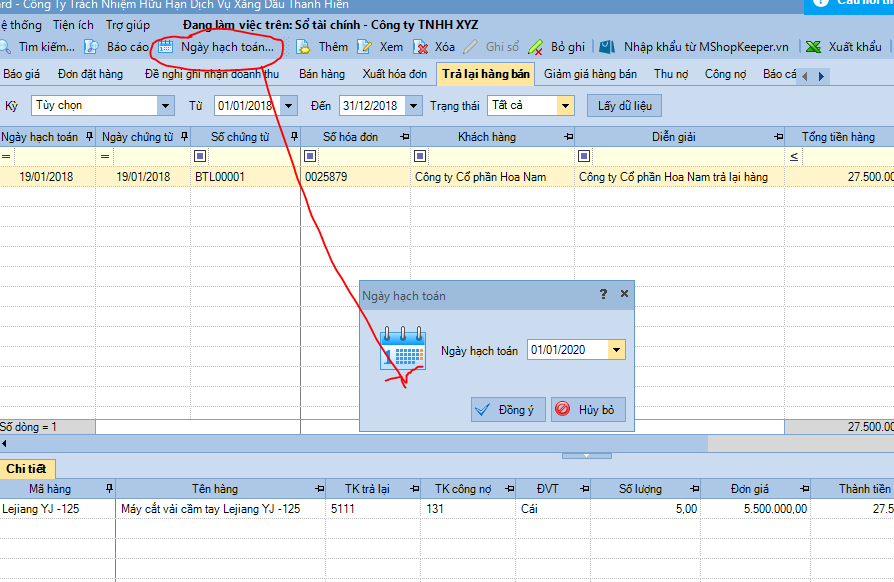Screen dimensions: 894x582
Task: Pin the Số hóa đơn column
Action: [405, 137]
